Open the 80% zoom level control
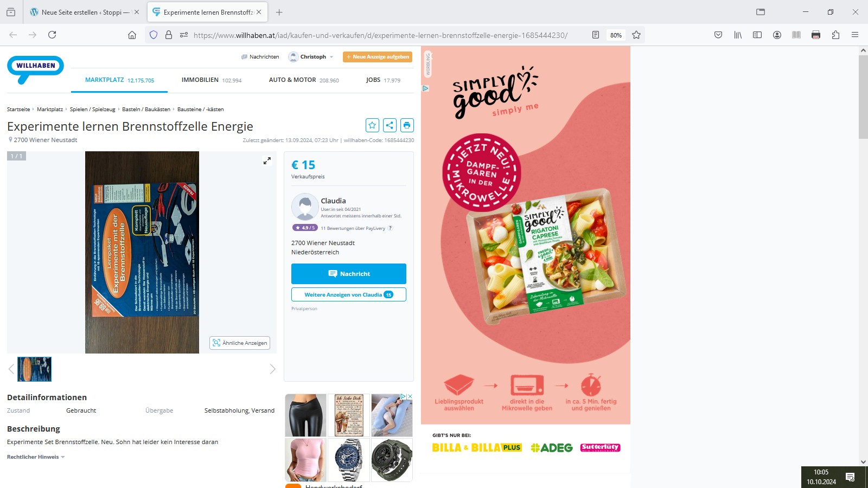Viewport: 868px width, 488px height. 616,35
